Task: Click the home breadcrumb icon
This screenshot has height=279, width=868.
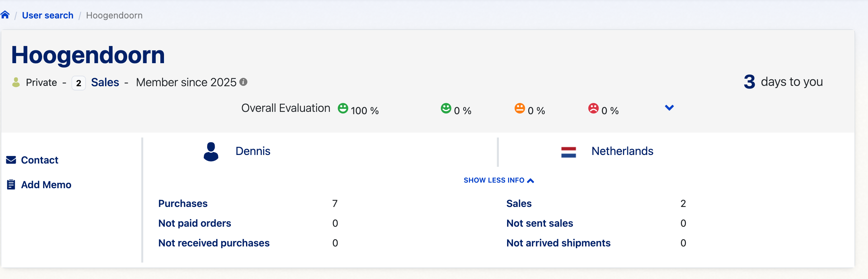Action: 5,15
